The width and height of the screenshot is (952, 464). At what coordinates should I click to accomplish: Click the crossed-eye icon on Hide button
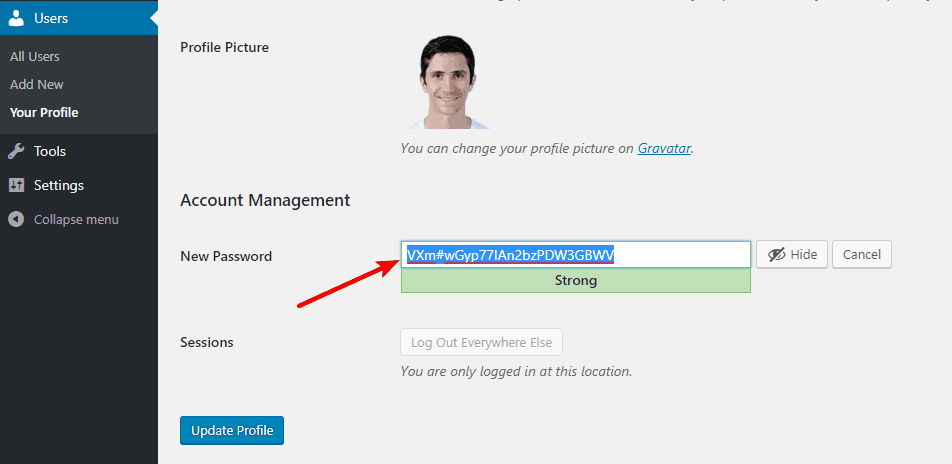777,254
